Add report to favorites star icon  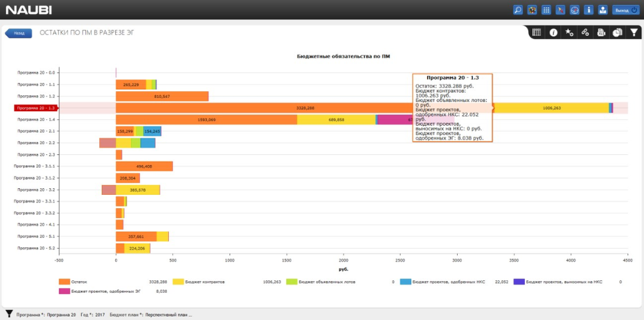click(x=569, y=33)
